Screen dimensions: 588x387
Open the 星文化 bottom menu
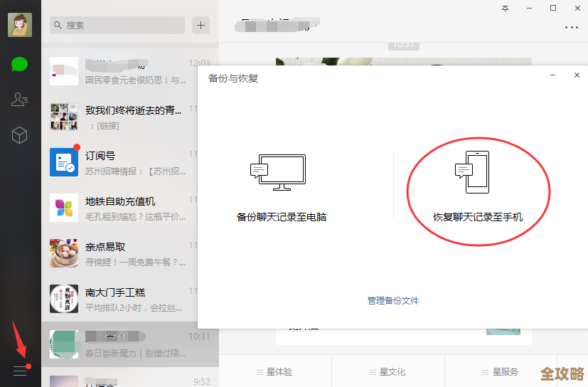point(387,371)
